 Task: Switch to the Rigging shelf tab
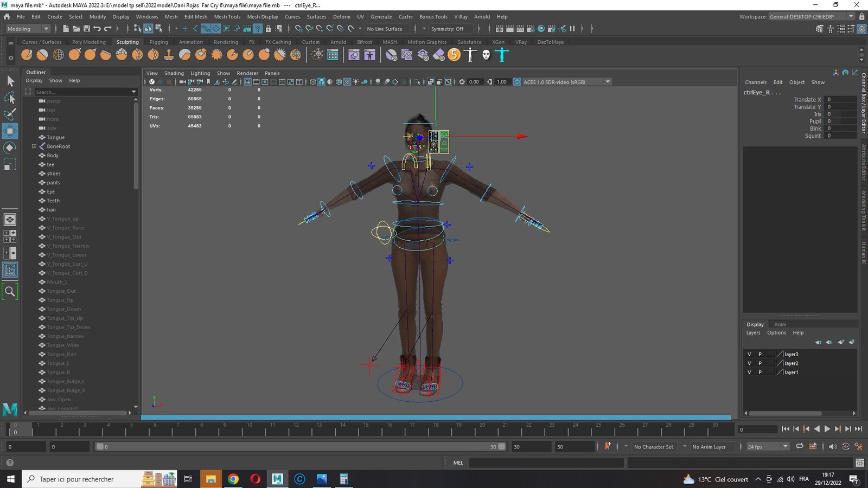tap(158, 42)
